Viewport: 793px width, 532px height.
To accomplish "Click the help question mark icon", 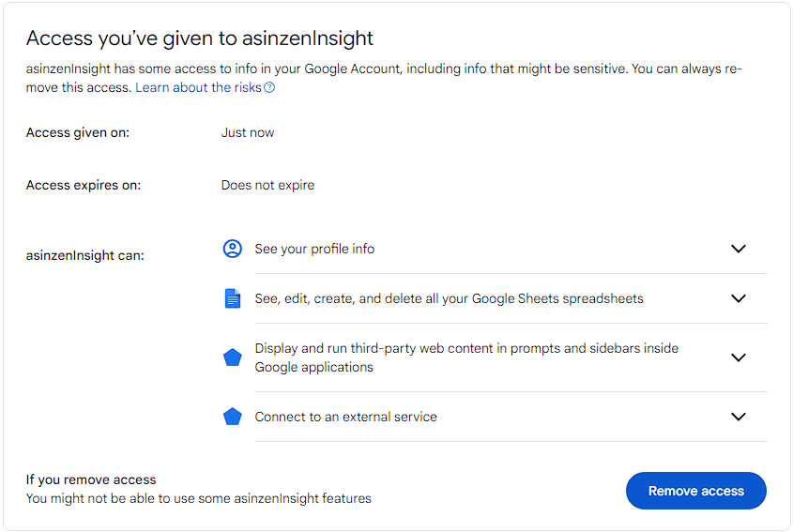I will 269,87.
